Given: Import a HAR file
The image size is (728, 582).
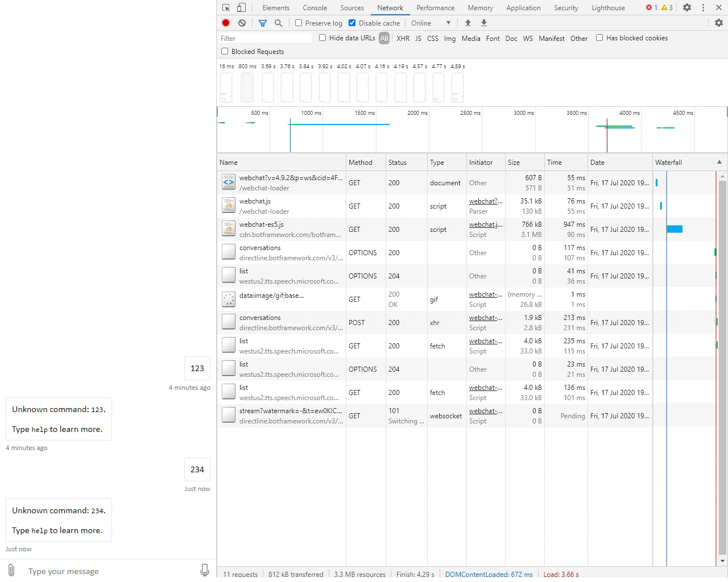Looking at the screenshot, I should pos(468,23).
